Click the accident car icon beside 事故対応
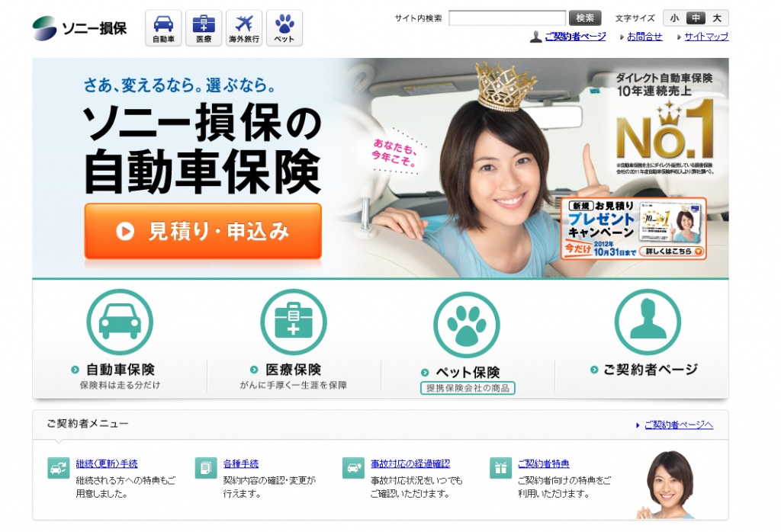Viewport: 781px width, 532px height. coord(353,468)
